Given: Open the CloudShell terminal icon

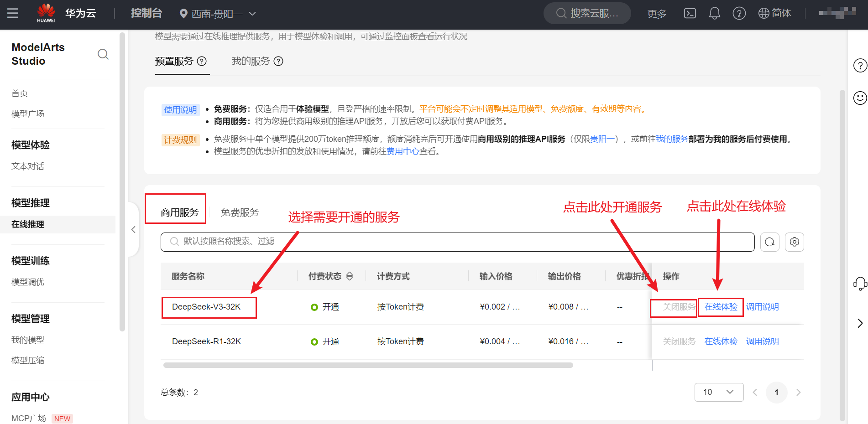Looking at the screenshot, I should click(690, 13).
